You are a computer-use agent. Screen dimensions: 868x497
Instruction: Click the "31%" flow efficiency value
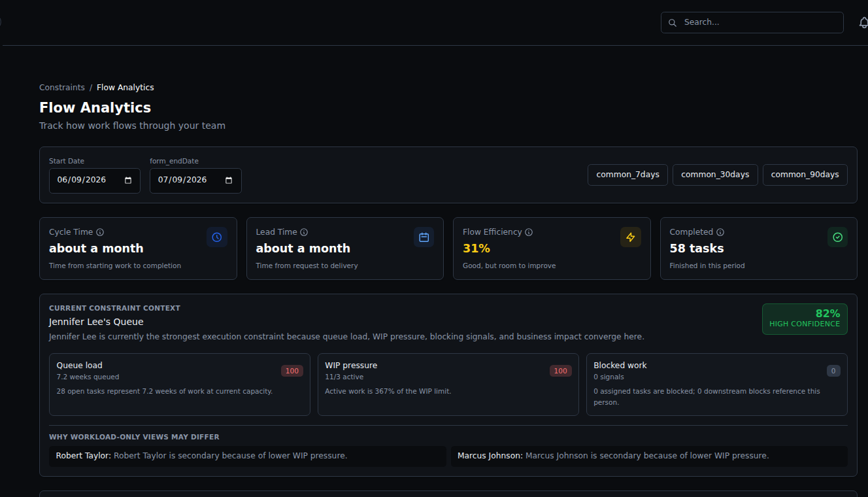pyautogui.click(x=476, y=248)
